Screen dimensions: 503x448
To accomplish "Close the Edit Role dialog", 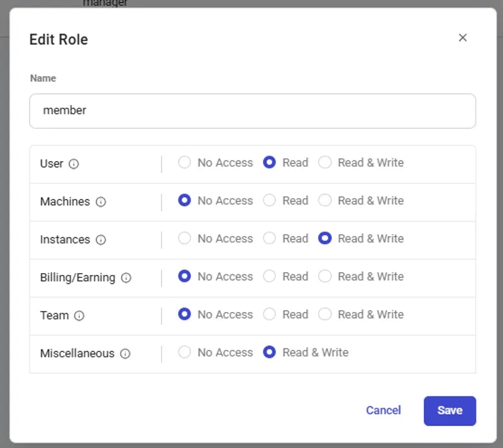I will coord(463,38).
